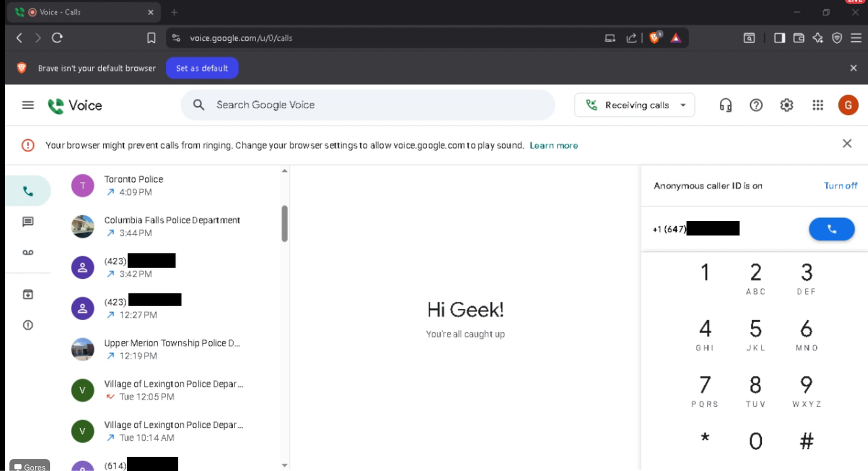Open the Archive section icon
The height and width of the screenshot is (471, 868).
[28, 294]
